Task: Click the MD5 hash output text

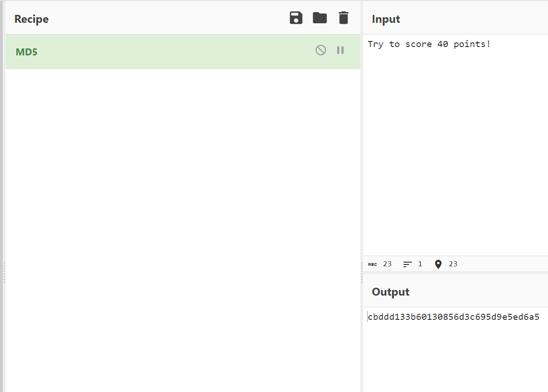Action: pos(453,318)
